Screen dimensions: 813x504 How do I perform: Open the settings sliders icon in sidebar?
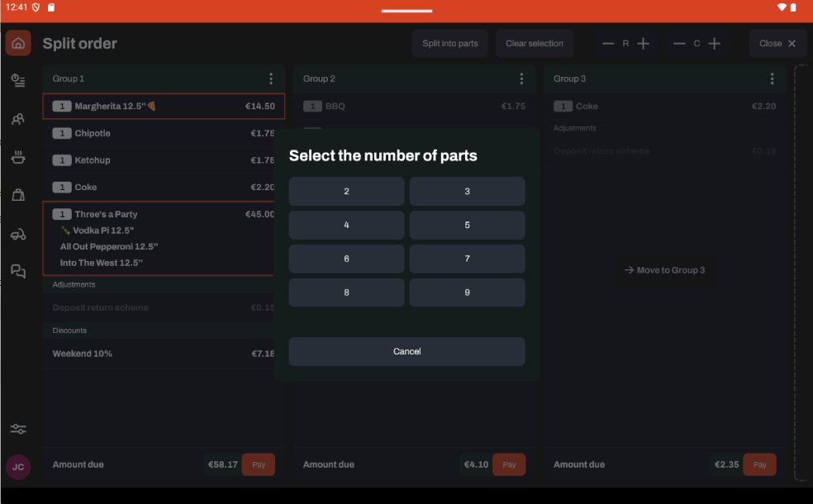(18, 429)
